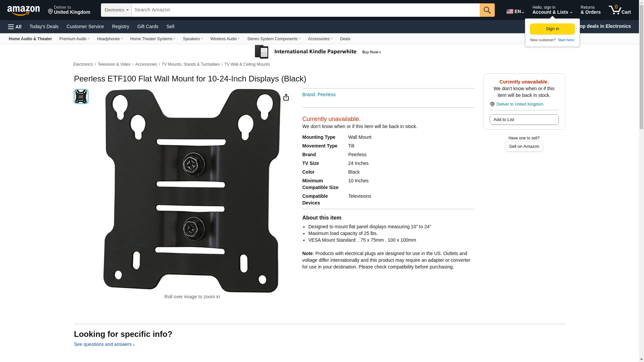
Task: Open the Speakers submenu
Action: [x=193, y=39]
